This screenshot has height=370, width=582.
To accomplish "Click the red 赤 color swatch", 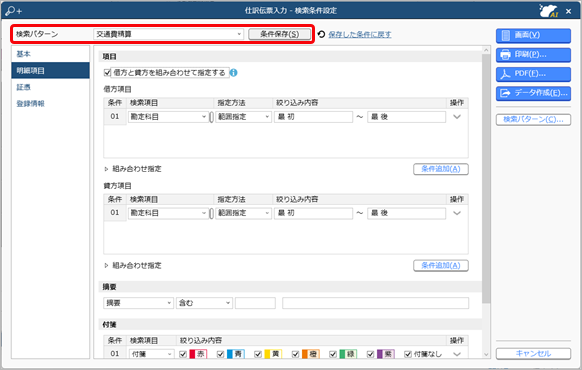I will [198, 354].
